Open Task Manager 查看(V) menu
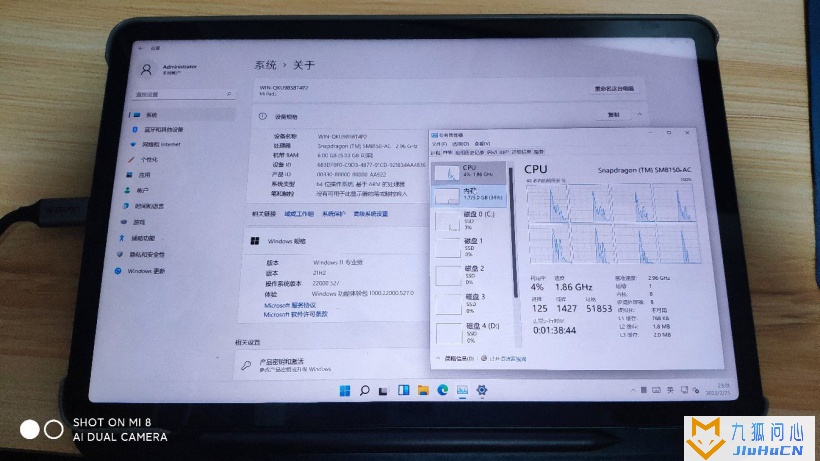 click(x=482, y=144)
